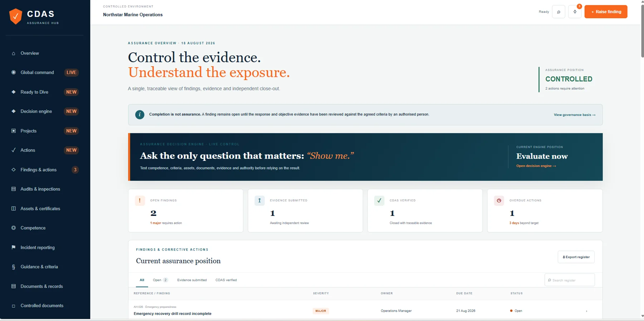Follow the Open decision engine link
644x321 pixels.
click(x=536, y=166)
